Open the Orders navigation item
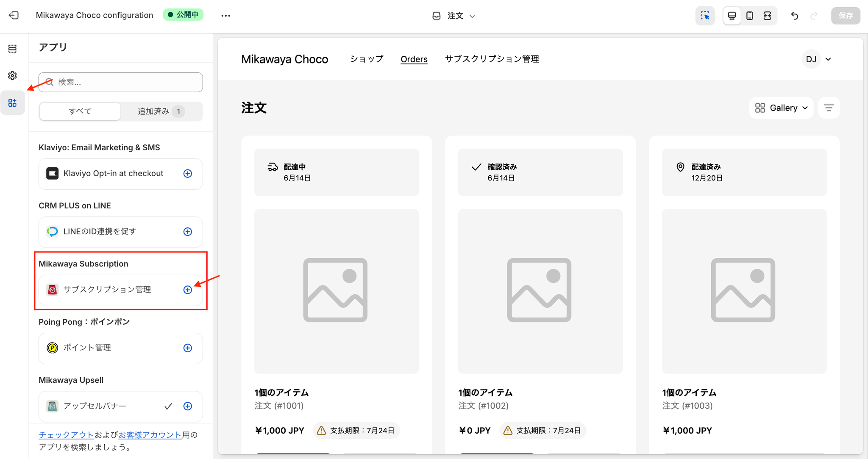 click(414, 59)
